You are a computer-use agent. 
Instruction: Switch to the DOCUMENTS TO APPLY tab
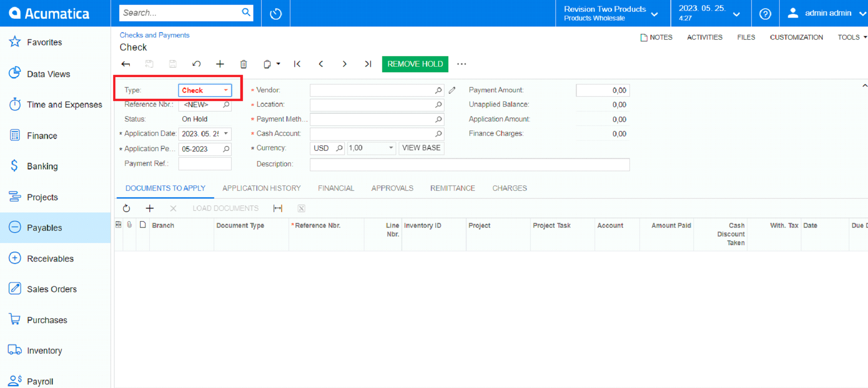click(165, 188)
